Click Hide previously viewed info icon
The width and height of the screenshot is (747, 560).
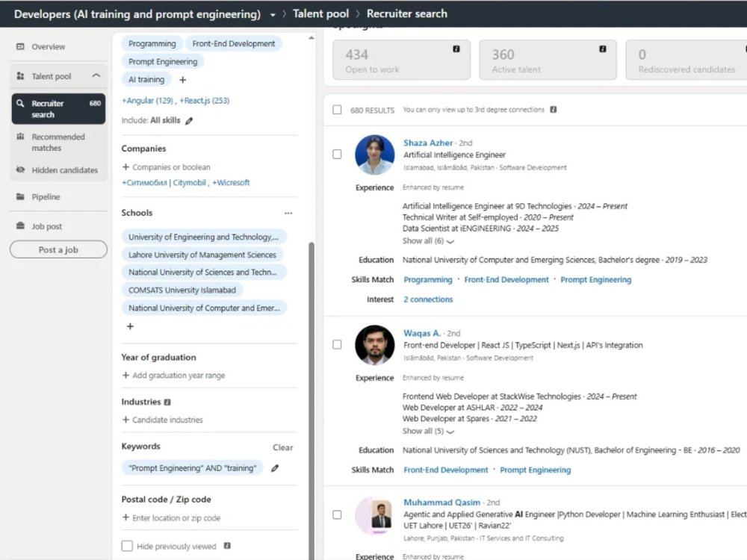coord(227,546)
